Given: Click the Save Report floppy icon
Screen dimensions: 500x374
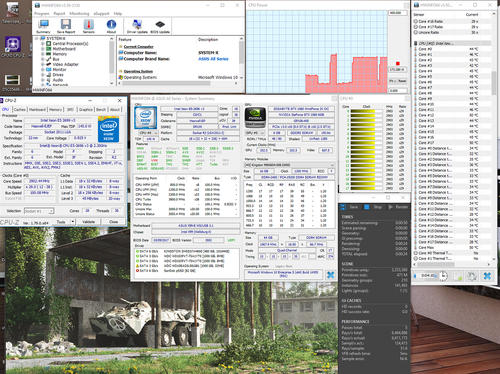Looking at the screenshot, I should [66, 25].
